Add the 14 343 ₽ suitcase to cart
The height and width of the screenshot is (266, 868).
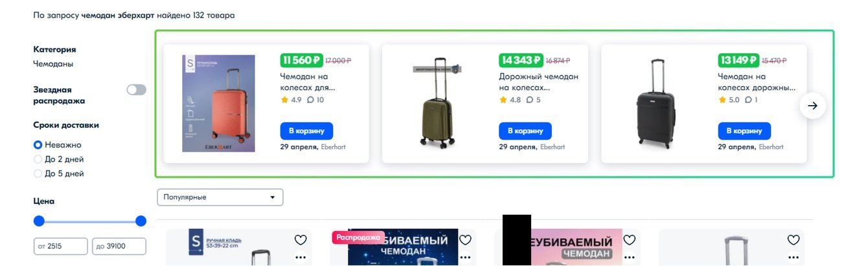(x=525, y=130)
